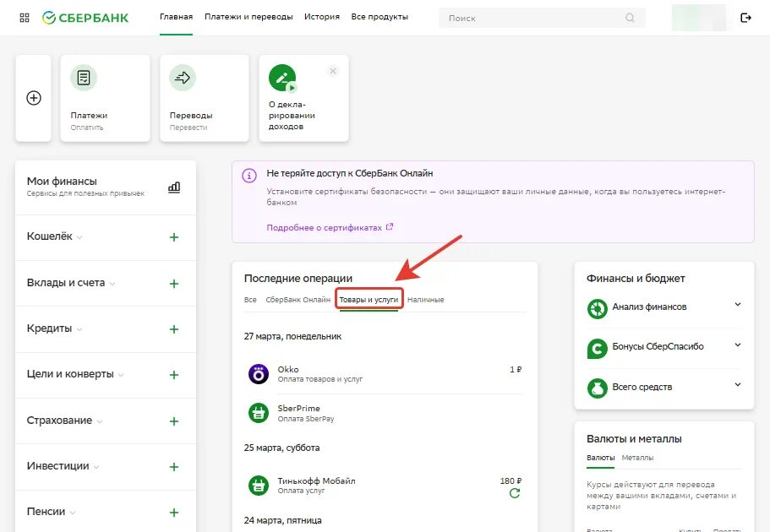Open the История menu

coord(322,17)
